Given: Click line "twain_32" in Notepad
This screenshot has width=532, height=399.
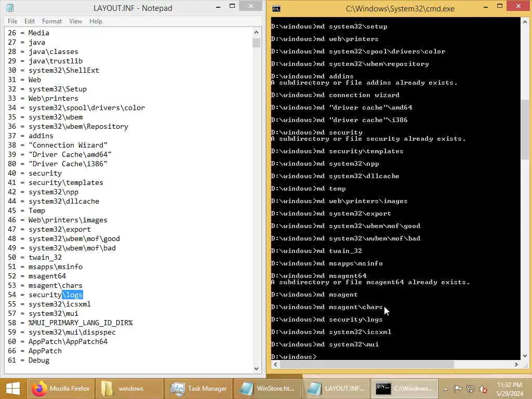Looking at the screenshot, I should 35,258.
